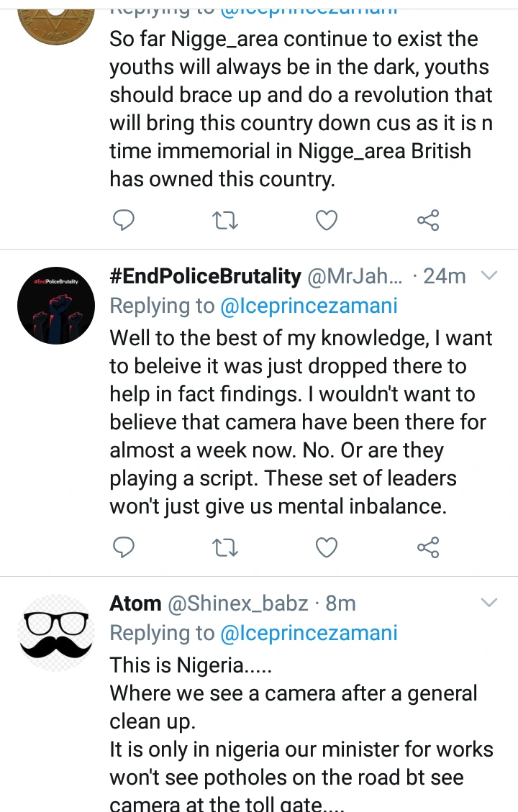Share the tweet about youths revolution
The width and height of the screenshot is (518, 812).
click(x=428, y=221)
